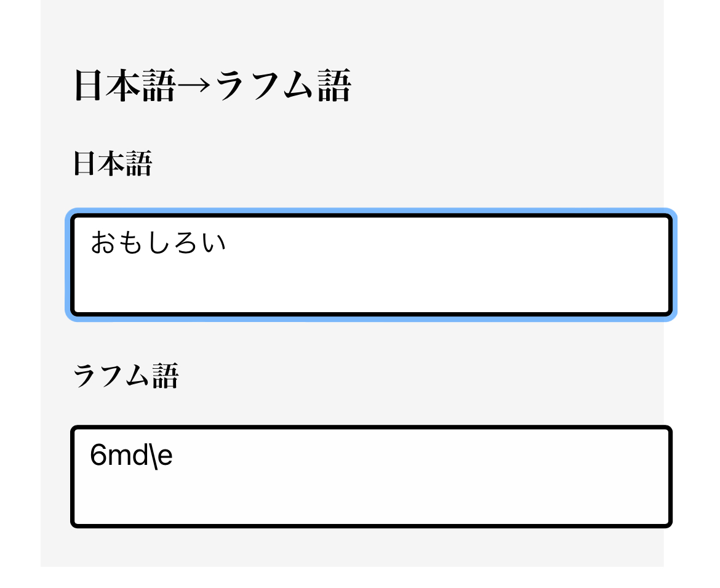This screenshot has height=588, width=720.
Task: Click the blank line below 6md\e
Action: (369, 500)
